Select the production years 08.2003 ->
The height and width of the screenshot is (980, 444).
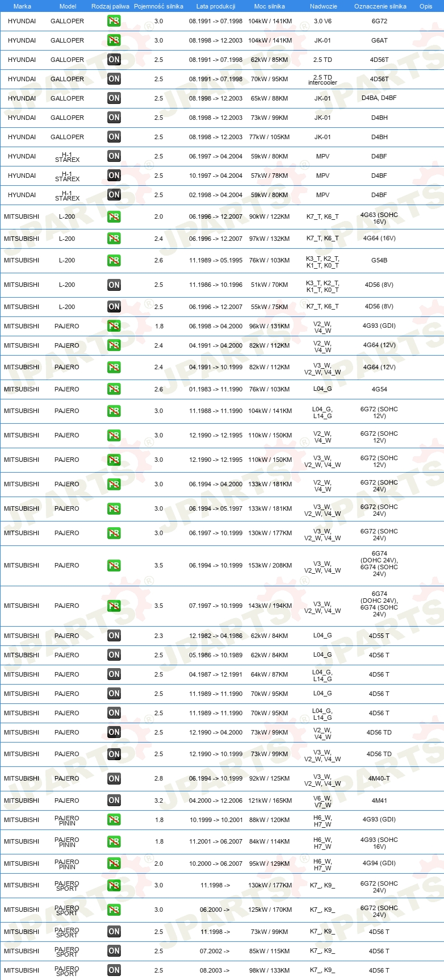[215, 970]
